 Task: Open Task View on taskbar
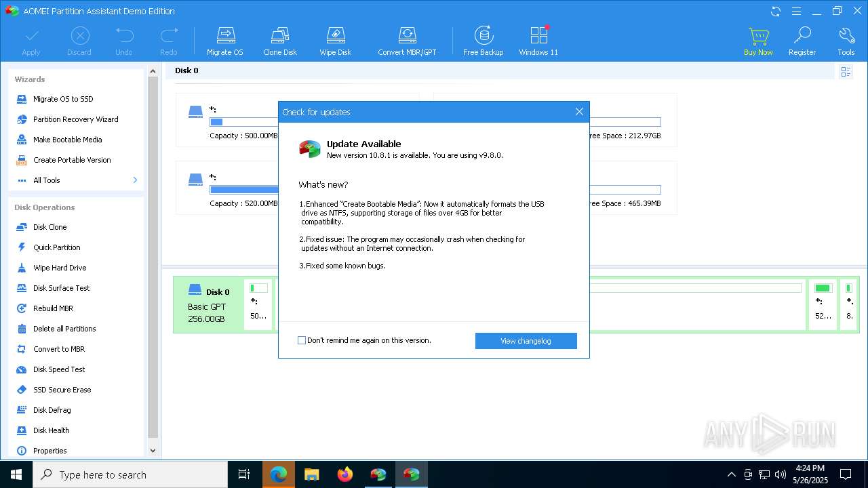(244, 474)
